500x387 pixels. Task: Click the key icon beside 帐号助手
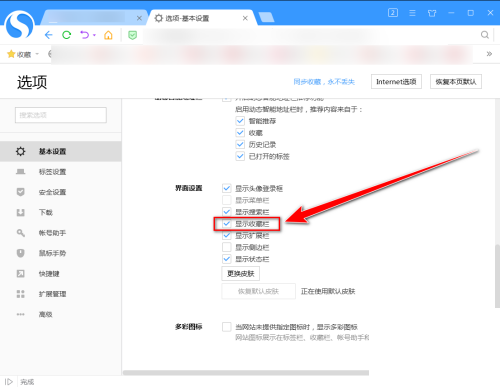[20, 233]
